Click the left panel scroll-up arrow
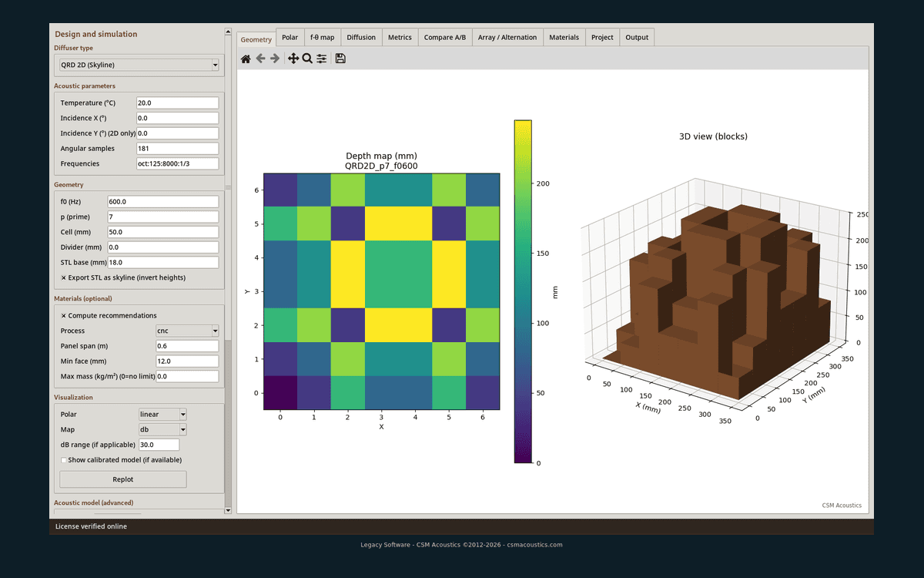The width and height of the screenshot is (924, 578). coord(228,32)
